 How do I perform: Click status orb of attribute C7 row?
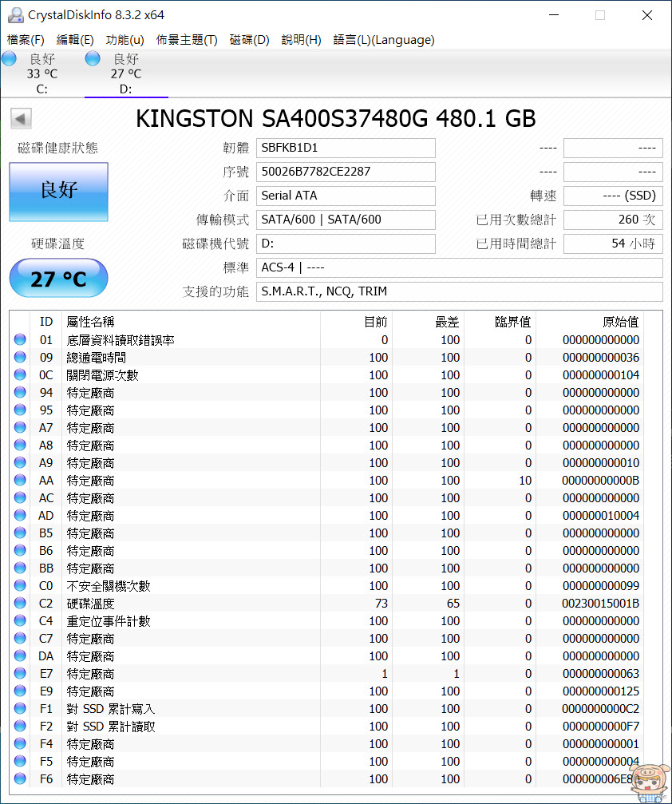tap(20, 638)
